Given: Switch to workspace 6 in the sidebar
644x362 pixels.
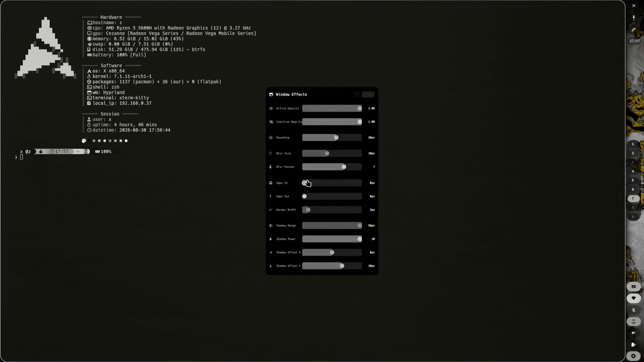Looking at the screenshot, I should click(x=633, y=190).
